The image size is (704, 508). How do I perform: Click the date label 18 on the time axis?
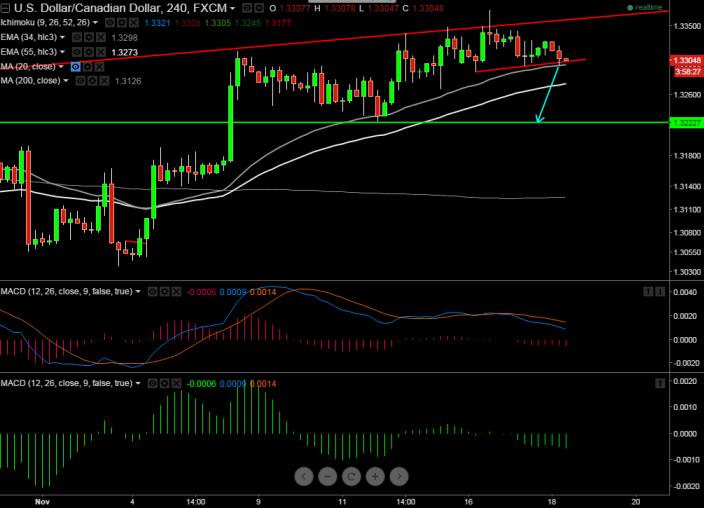click(552, 502)
